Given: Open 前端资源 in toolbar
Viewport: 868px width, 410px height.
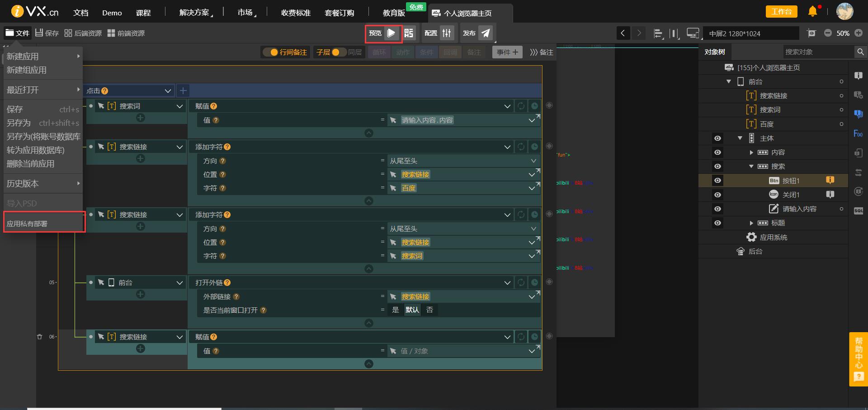Looking at the screenshot, I should [126, 33].
